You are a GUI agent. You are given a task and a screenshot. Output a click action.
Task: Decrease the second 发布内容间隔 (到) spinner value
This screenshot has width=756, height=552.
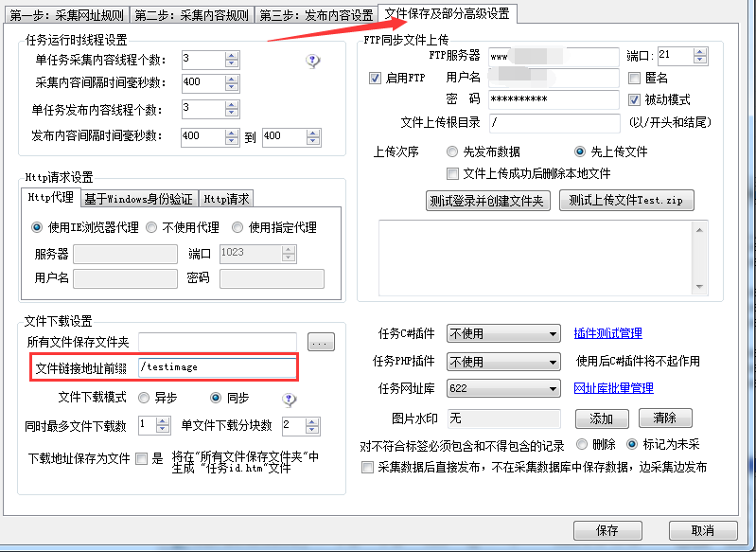pyautogui.click(x=313, y=141)
